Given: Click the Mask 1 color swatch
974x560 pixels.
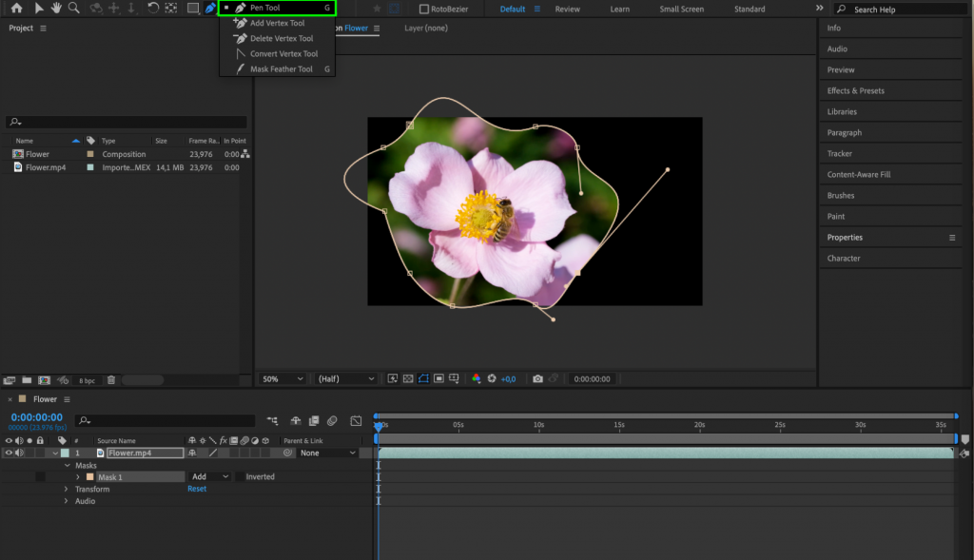Looking at the screenshot, I should click(89, 476).
